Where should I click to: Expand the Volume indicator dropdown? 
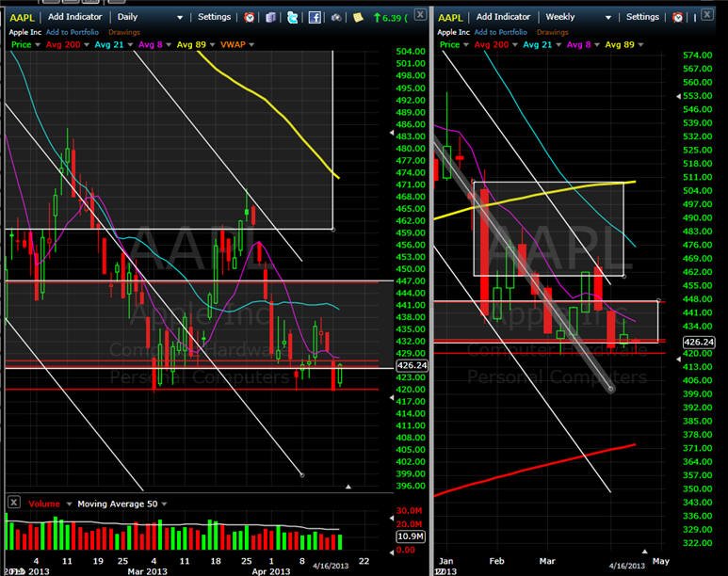69,504
